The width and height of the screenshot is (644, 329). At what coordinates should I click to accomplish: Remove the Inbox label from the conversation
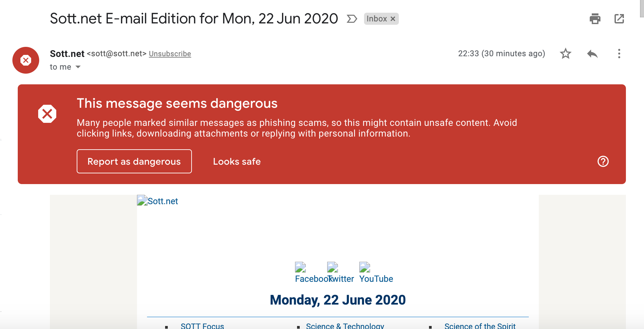(x=393, y=19)
